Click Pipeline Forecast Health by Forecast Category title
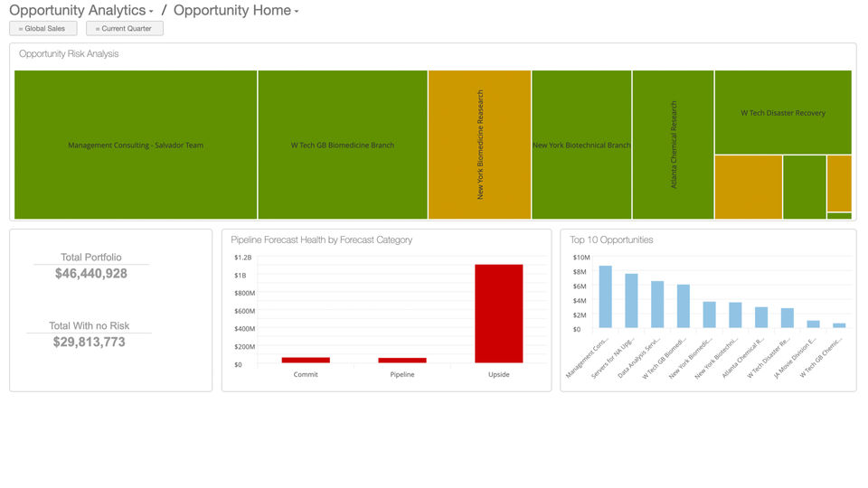This screenshot has width=868, height=488. [x=322, y=239]
